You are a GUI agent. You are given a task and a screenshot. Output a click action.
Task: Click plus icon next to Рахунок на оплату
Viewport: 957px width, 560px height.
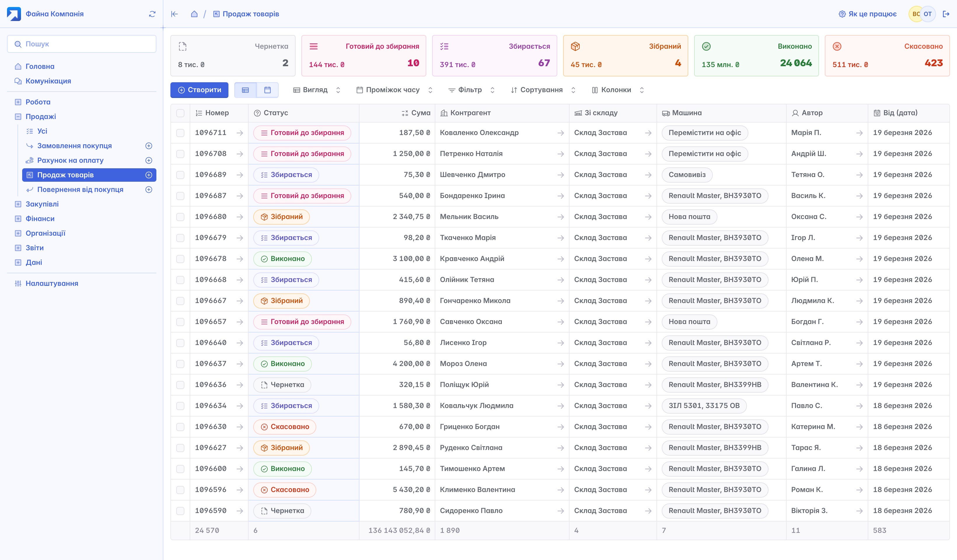click(x=149, y=160)
